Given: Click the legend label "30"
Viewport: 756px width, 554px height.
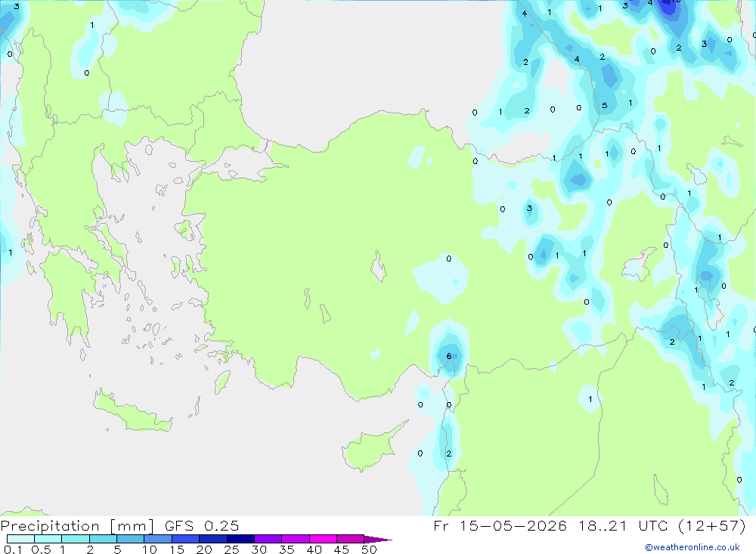Looking at the screenshot, I should 259,549.
